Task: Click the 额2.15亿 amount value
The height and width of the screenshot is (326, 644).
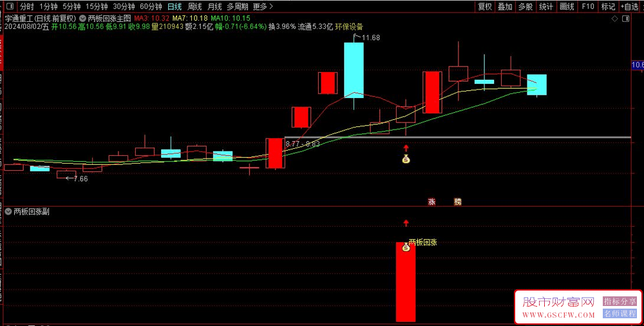Action: [x=198, y=26]
